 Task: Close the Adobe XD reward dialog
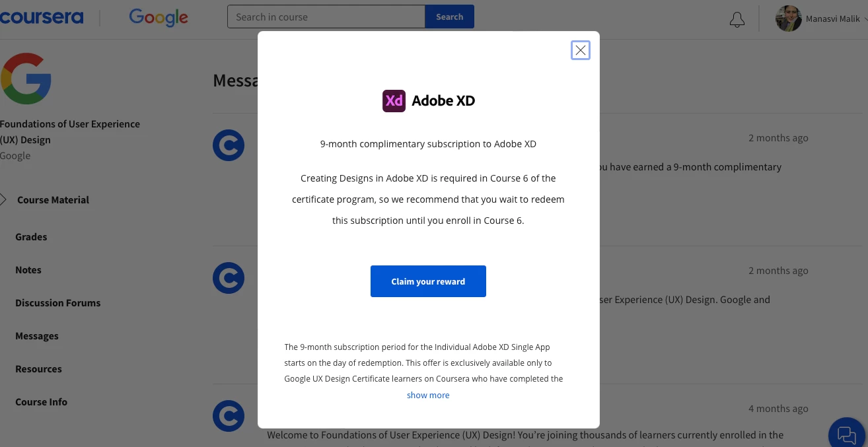coord(580,50)
